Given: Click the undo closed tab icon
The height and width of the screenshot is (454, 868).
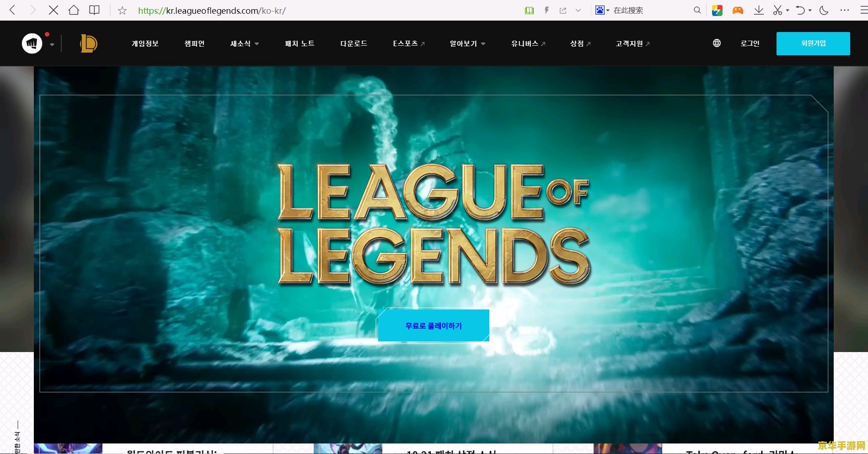Looking at the screenshot, I should 800,10.
